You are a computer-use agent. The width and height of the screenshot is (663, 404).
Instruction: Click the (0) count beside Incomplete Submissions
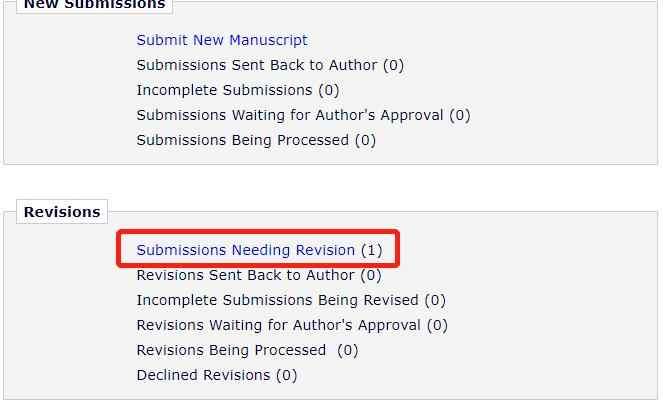[329, 90]
